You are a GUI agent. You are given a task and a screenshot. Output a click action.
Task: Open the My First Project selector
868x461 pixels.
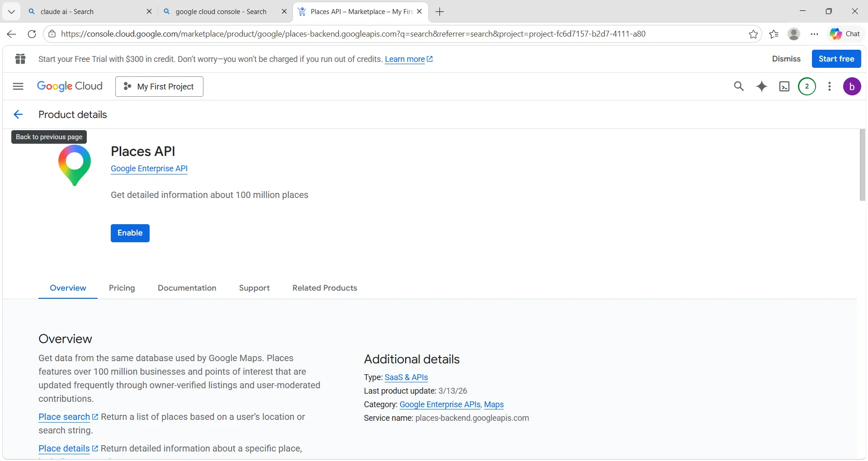point(159,86)
